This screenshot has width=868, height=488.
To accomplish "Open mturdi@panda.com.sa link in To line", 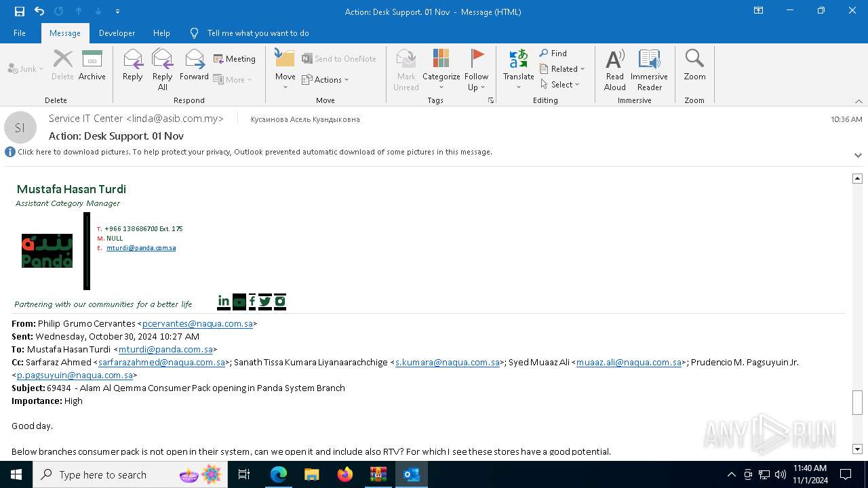I will (x=166, y=350).
